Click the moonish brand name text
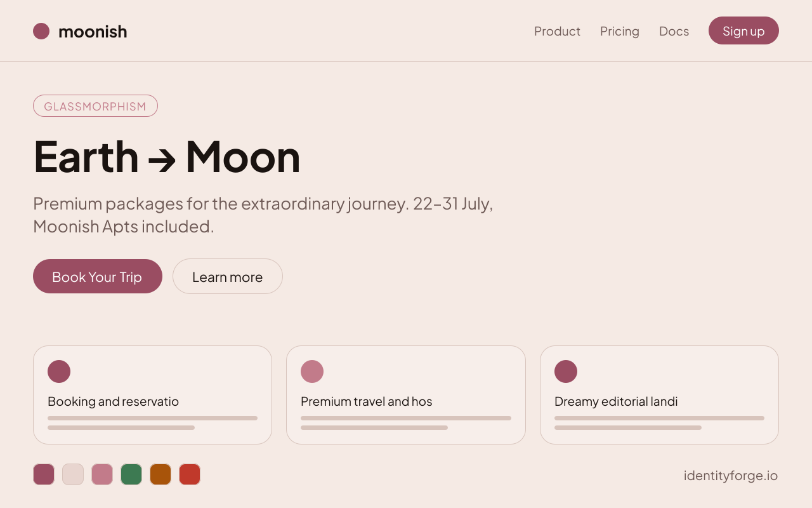 [x=93, y=31]
